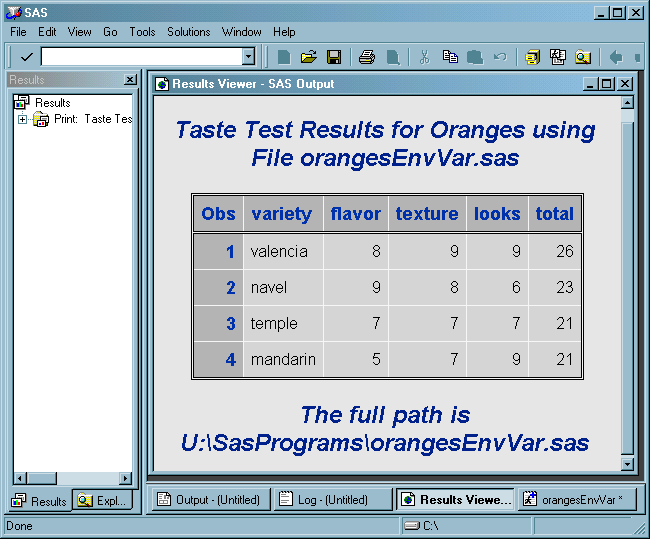
Task: Click the temple variety cell
Action: (x=283, y=324)
